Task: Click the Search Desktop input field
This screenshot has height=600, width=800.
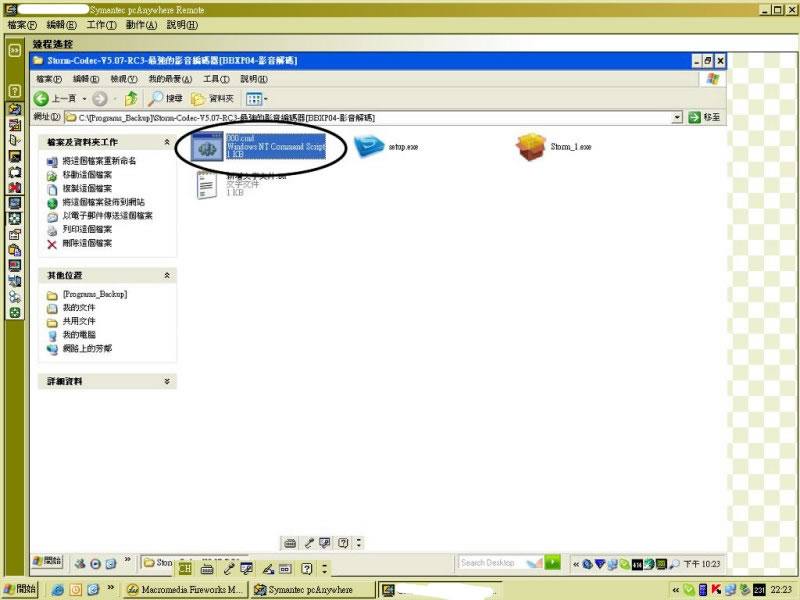Action: (x=493, y=563)
